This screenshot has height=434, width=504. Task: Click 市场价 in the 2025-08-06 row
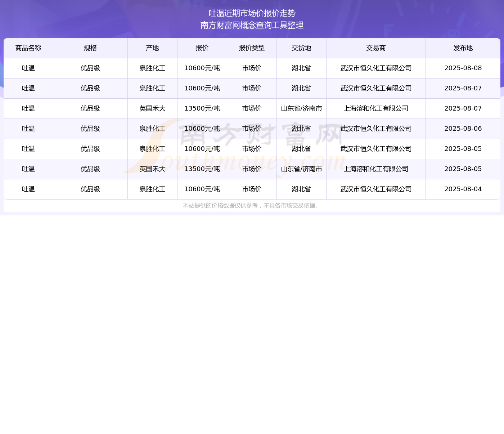click(252, 129)
